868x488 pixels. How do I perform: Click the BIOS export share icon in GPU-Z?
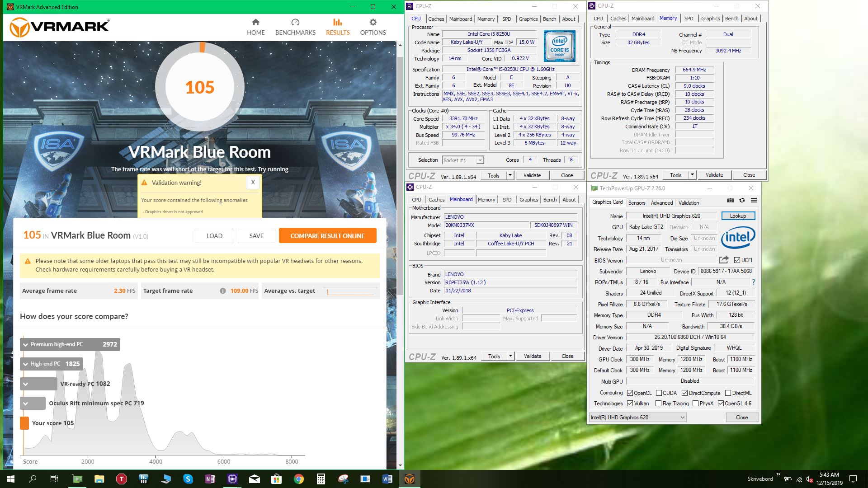coord(724,260)
